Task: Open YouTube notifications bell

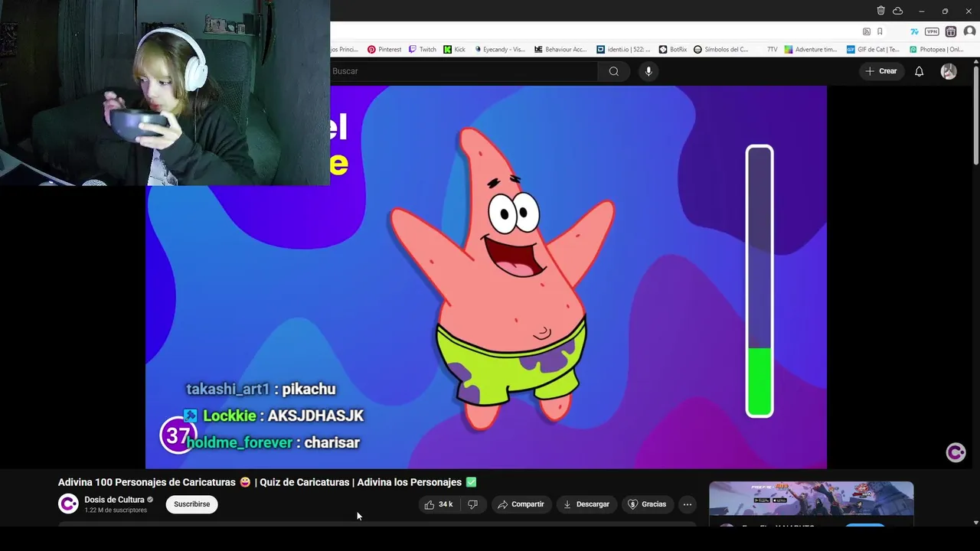Action: pos(919,71)
